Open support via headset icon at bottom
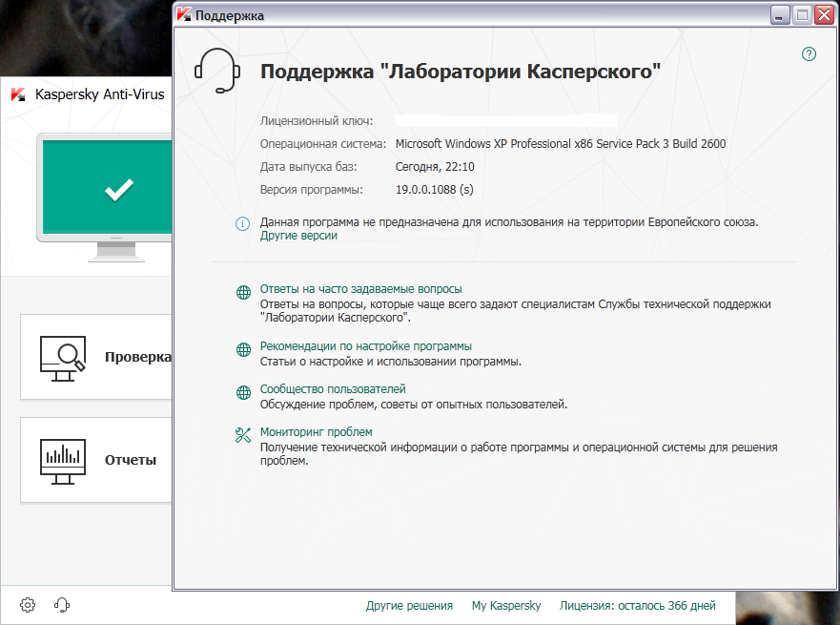Screen dimensions: 840x625 tap(62, 605)
